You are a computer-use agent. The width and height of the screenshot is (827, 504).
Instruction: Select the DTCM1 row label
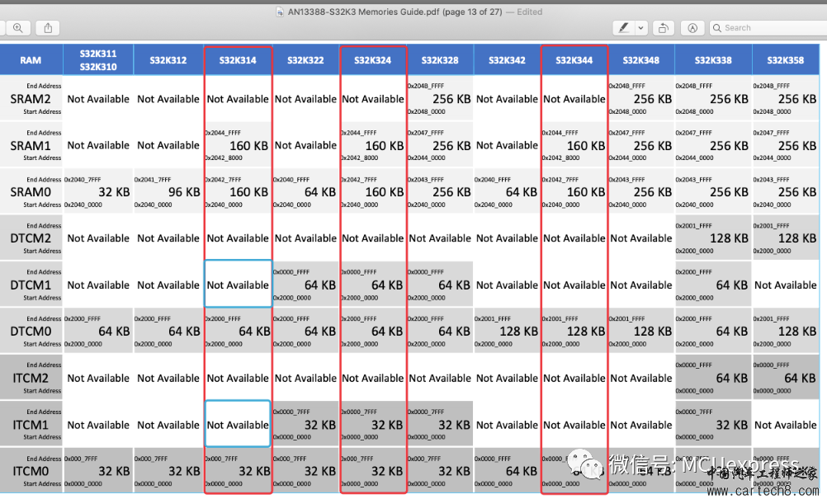(x=31, y=285)
